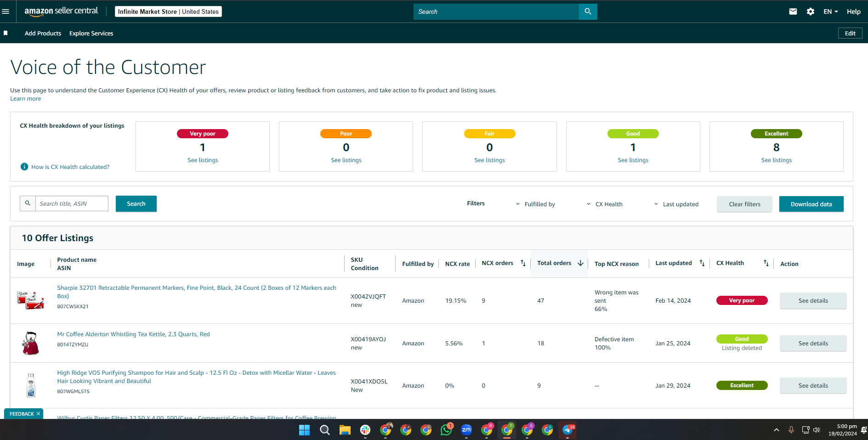Click the CX Health info icon

click(x=24, y=167)
